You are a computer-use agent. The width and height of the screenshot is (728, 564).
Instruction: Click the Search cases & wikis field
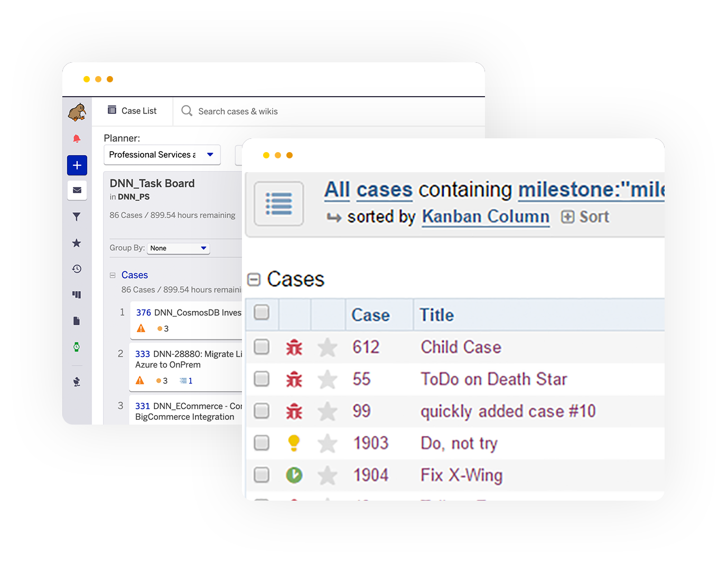[x=238, y=111]
